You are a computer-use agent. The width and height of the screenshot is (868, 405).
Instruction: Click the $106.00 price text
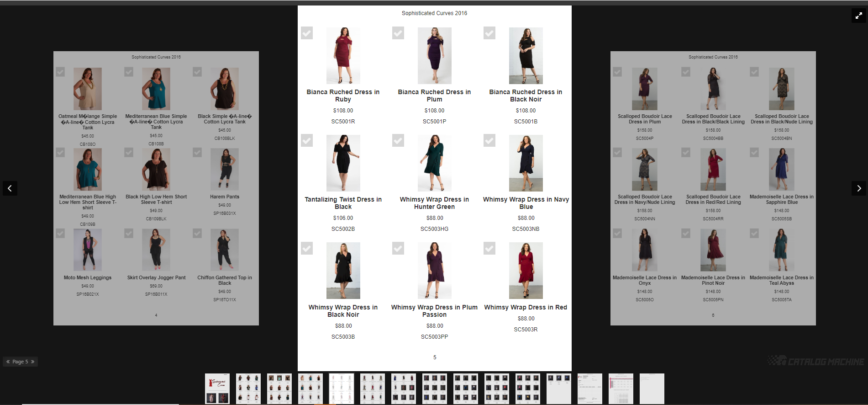(x=343, y=218)
